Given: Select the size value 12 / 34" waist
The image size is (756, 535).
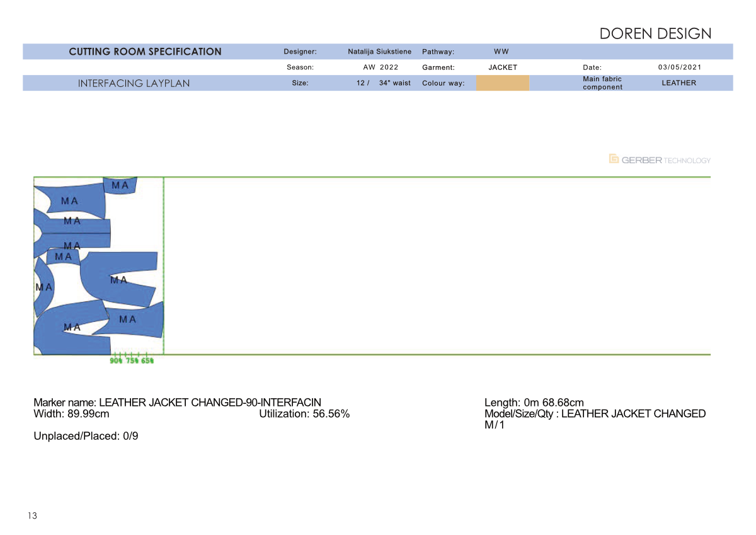Looking at the screenshot, I should tap(383, 83).
